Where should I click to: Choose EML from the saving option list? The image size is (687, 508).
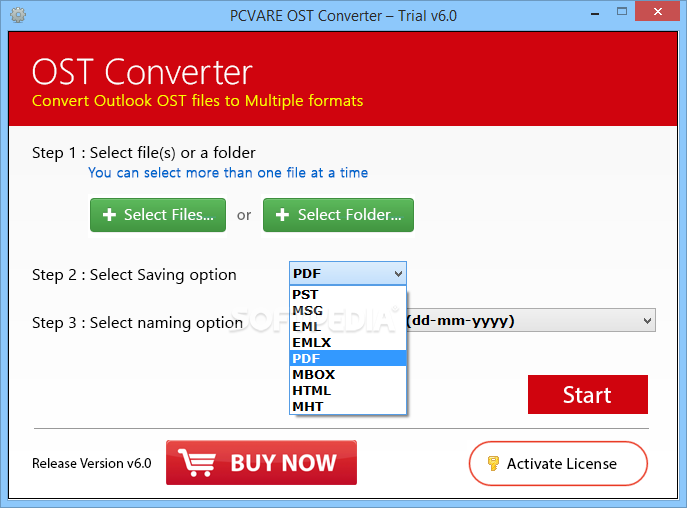pos(348,327)
